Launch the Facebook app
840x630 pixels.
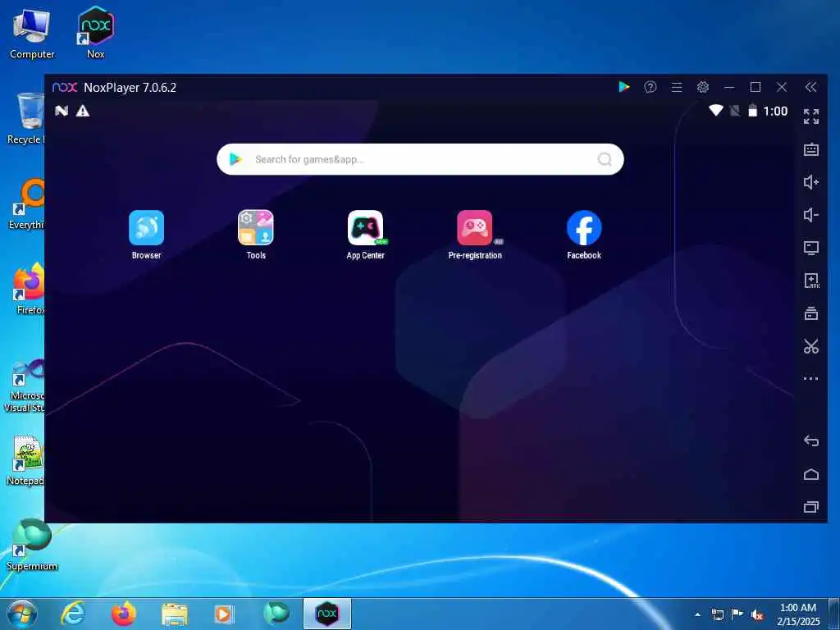coord(584,228)
